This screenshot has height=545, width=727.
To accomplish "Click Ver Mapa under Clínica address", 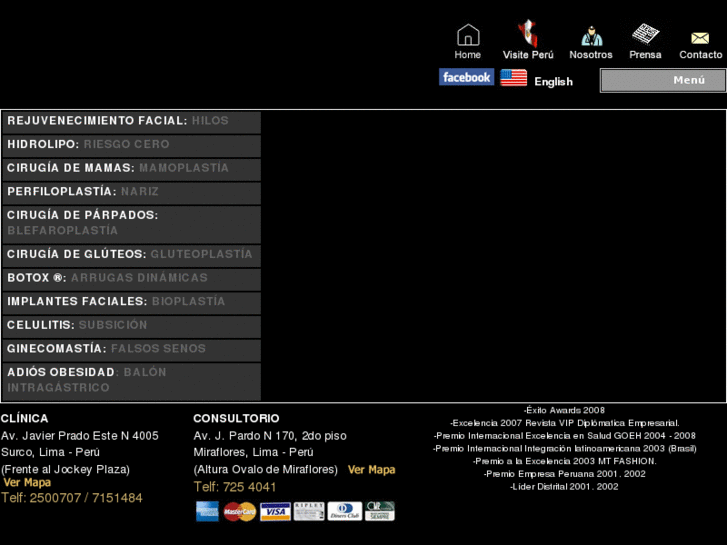I will [27, 482].
